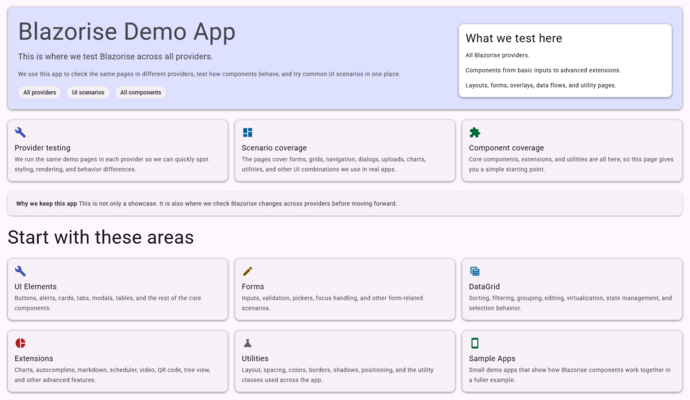Click the Extensions pie chart icon

pos(20,343)
